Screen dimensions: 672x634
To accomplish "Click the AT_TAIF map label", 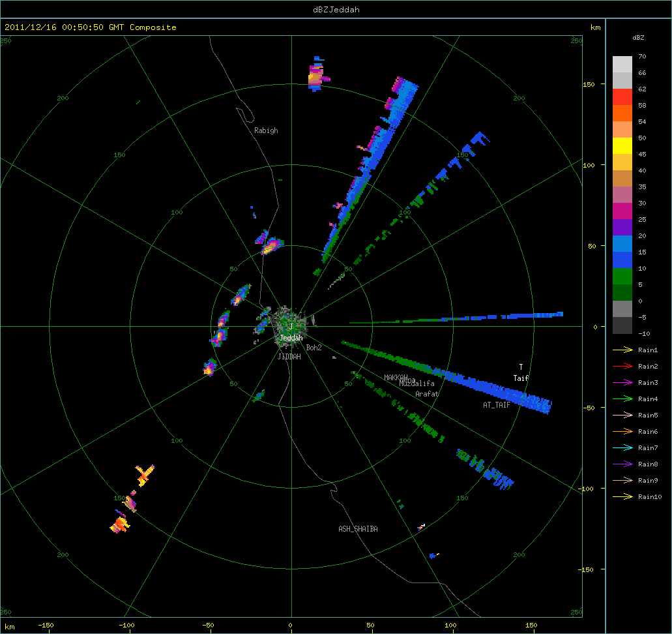I will (497, 404).
